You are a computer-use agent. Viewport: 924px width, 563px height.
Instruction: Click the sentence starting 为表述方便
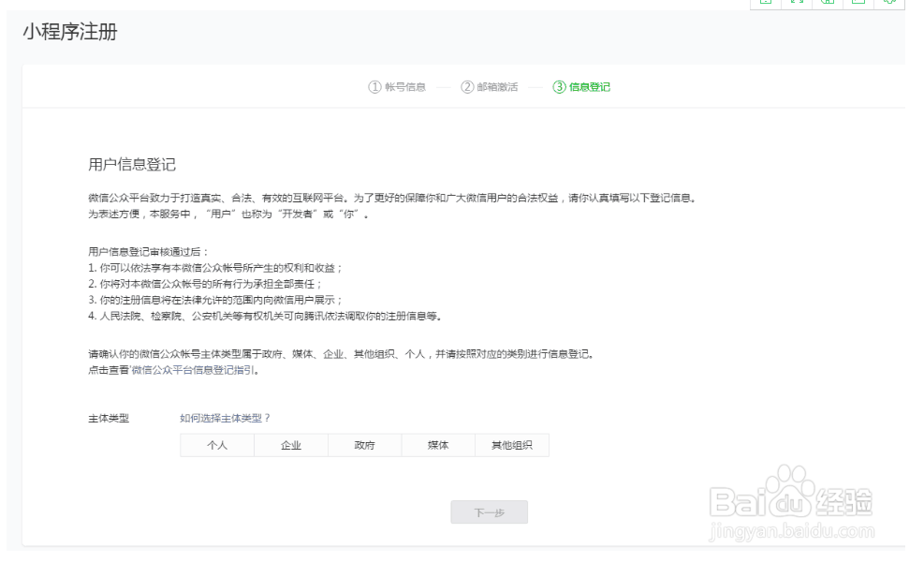coord(228,214)
